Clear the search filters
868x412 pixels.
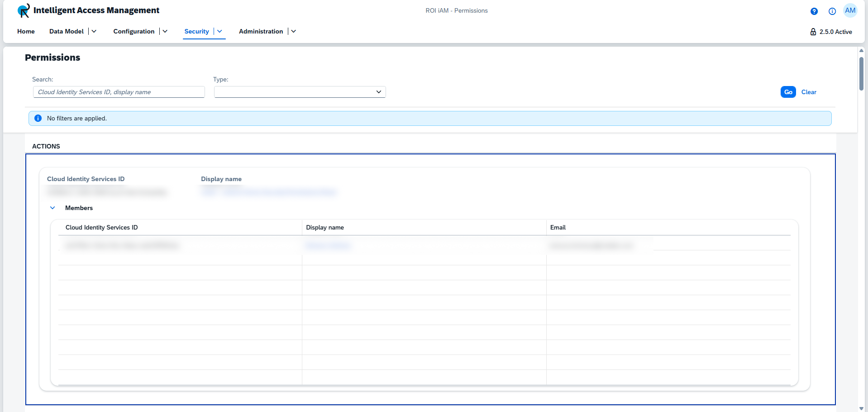point(809,92)
